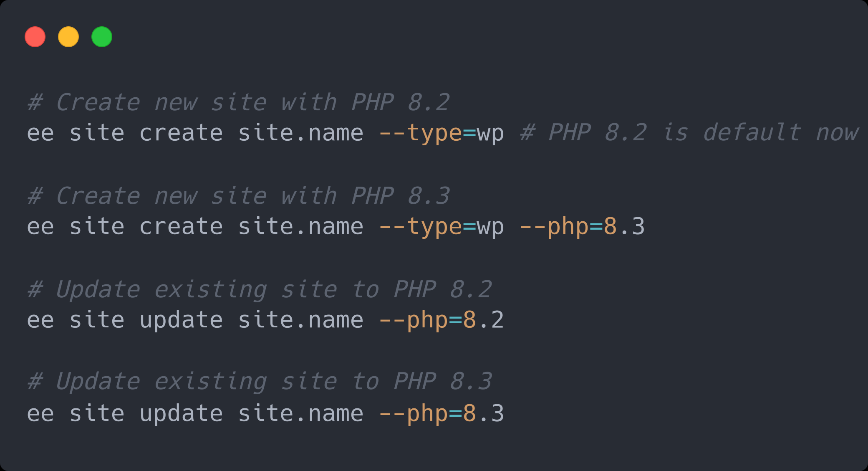Click '--type' flag in the second create command
The image size is (868, 471).
click(x=420, y=227)
